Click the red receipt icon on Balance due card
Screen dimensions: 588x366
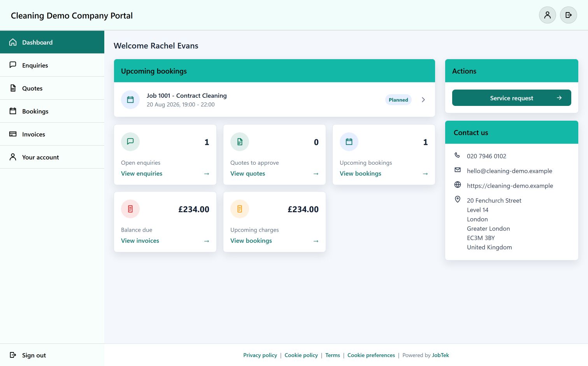point(130,209)
